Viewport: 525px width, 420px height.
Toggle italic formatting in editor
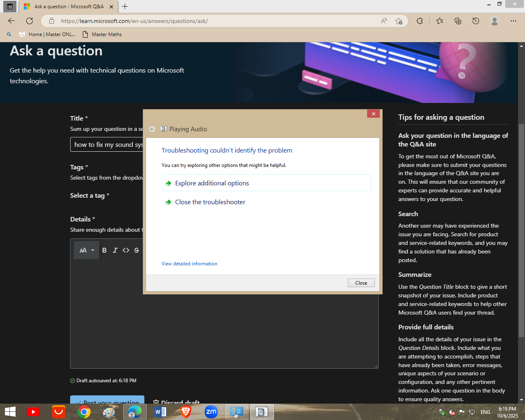point(115,250)
